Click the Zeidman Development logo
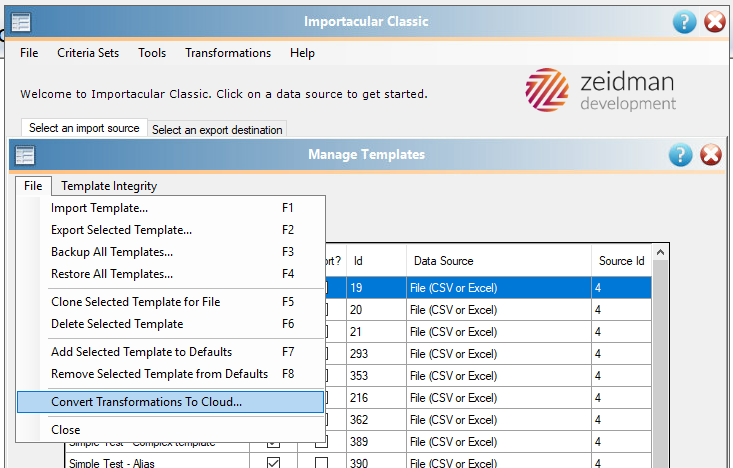 (601, 90)
